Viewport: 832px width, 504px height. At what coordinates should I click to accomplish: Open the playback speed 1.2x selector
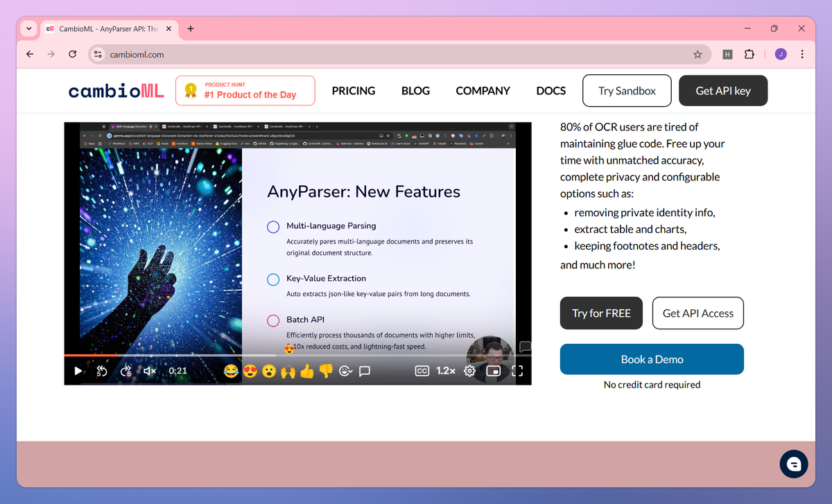click(x=444, y=371)
